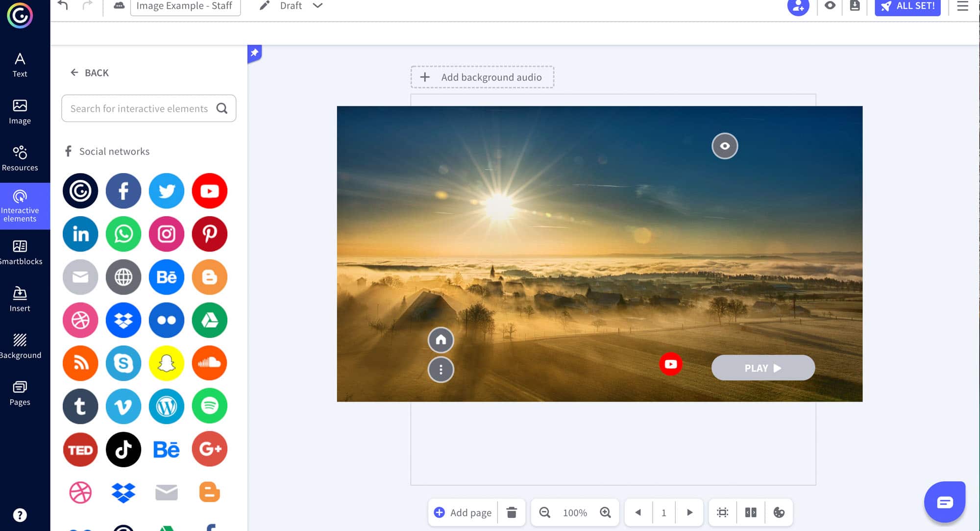Image resolution: width=980 pixels, height=531 pixels.
Task: Select the round green Google Drive icon
Action: [x=210, y=320]
